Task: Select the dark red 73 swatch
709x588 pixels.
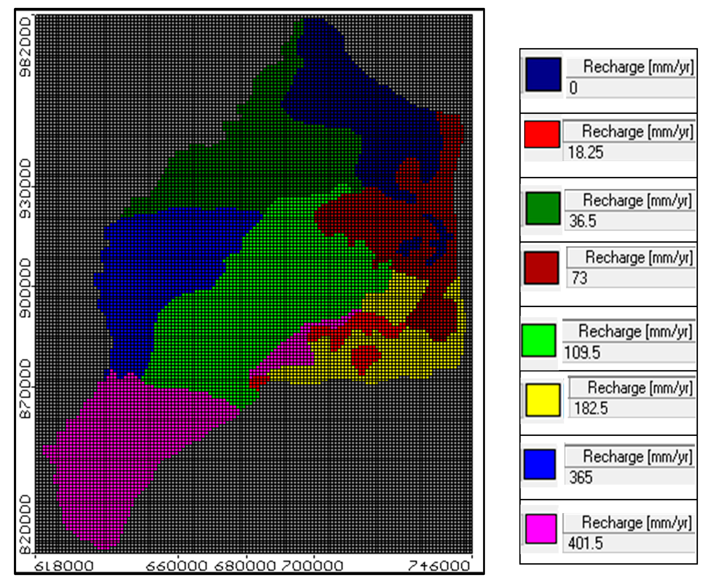Action: [542, 268]
